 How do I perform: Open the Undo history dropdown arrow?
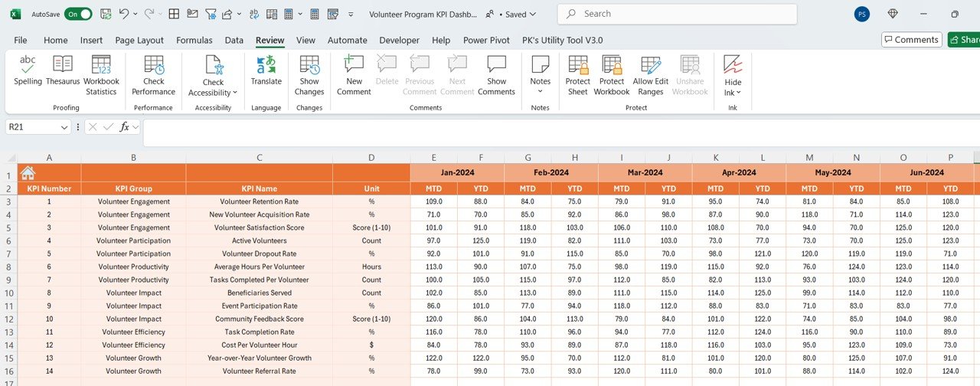[136, 14]
